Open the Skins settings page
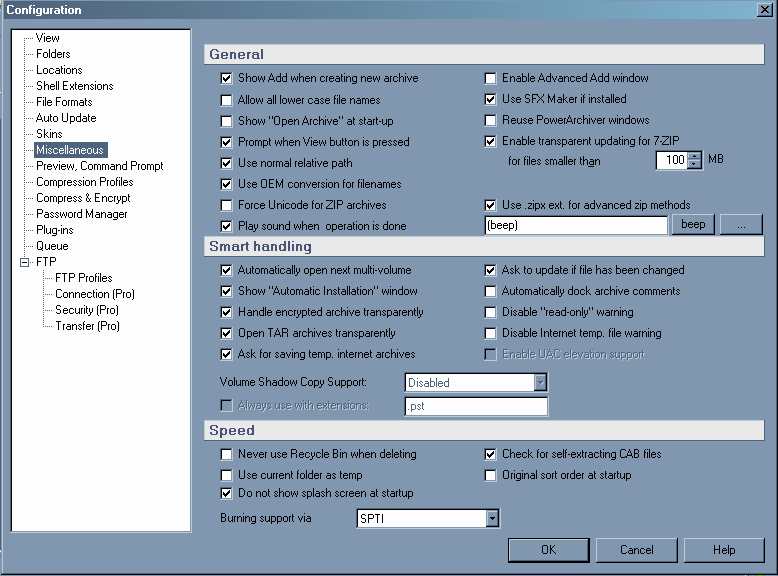The width and height of the screenshot is (778, 576). 49,134
